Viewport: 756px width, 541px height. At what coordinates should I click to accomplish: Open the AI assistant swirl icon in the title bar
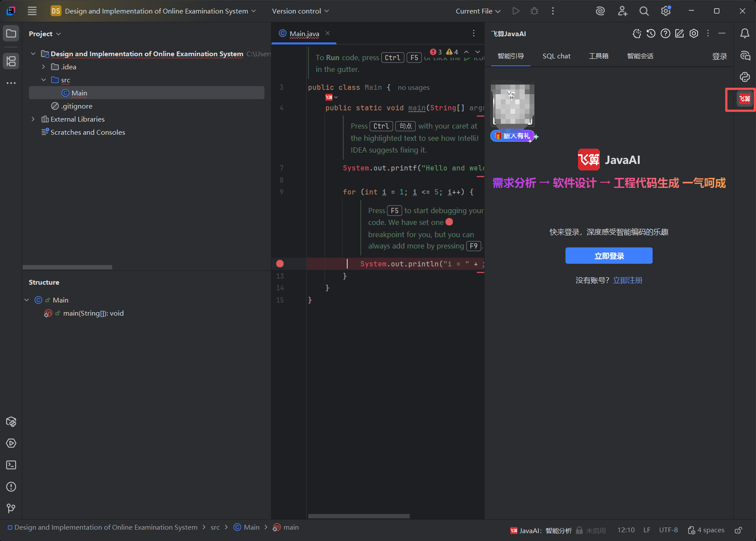tap(600, 11)
